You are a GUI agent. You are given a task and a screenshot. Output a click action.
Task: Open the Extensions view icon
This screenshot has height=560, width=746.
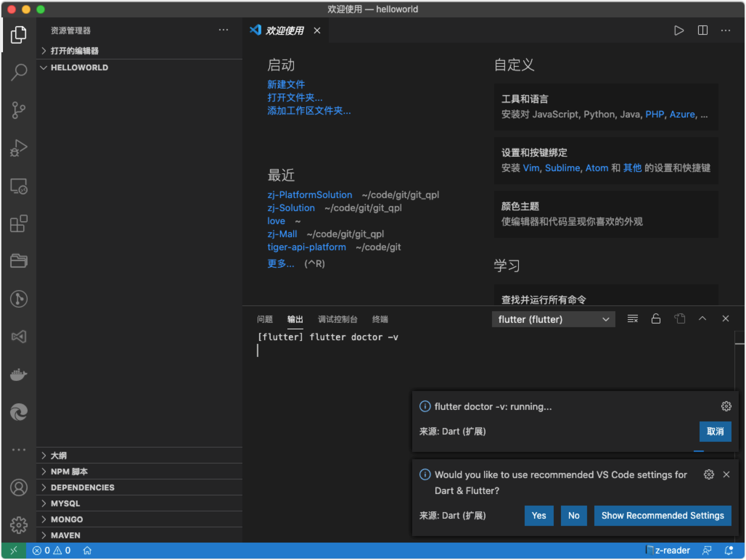coord(19,223)
